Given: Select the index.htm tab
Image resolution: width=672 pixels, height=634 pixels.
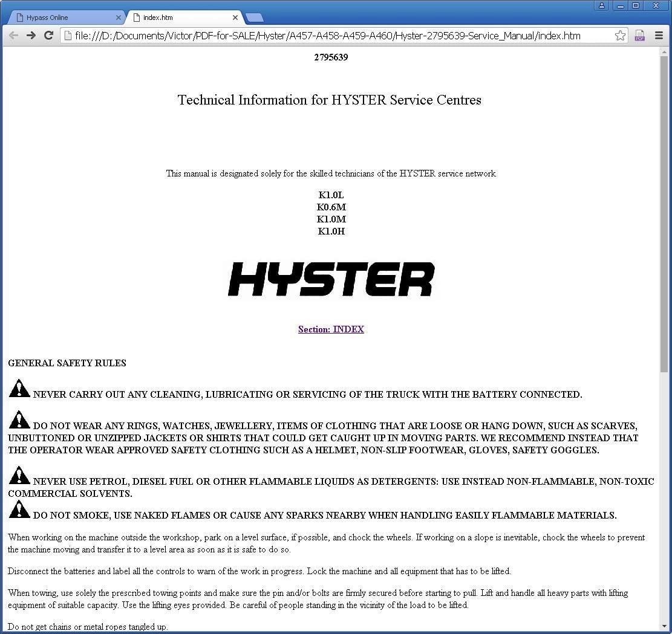Looking at the screenshot, I should coord(184,18).
